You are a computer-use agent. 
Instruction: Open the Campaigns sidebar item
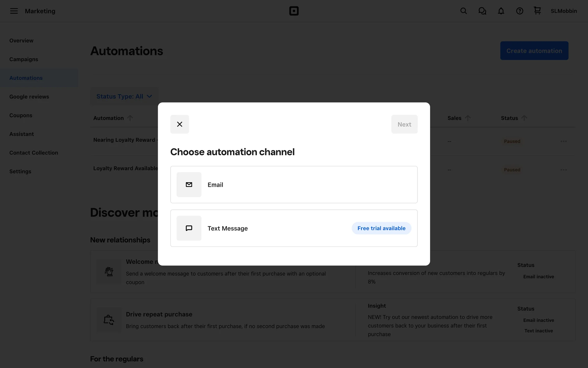tap(24, 59)
